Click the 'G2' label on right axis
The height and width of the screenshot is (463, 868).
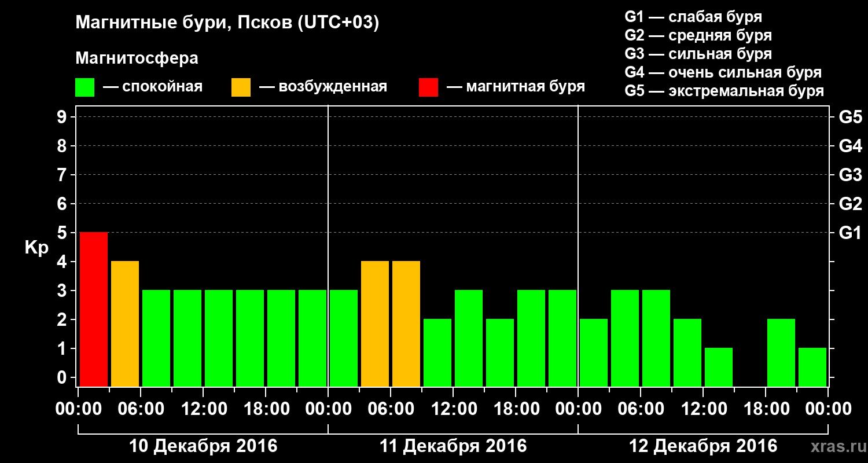[x=850, y=204]
